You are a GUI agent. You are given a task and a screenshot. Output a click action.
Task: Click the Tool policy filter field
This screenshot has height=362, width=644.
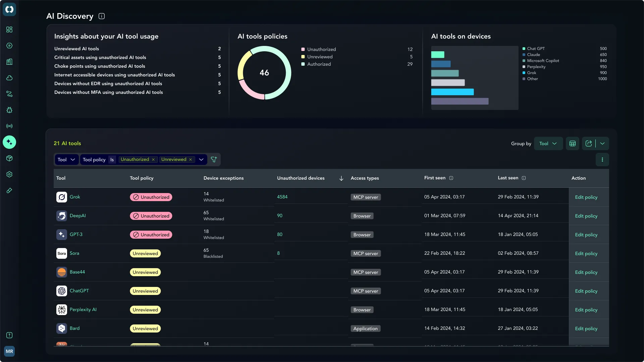[x=94, y=160]
